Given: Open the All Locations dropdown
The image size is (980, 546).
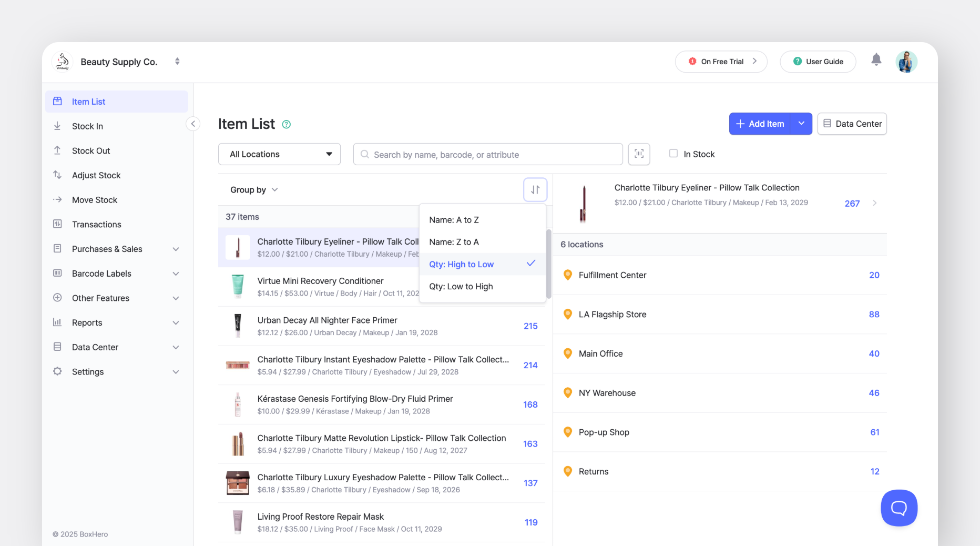Looking at the screenshot, I should [x=279, y=154].
